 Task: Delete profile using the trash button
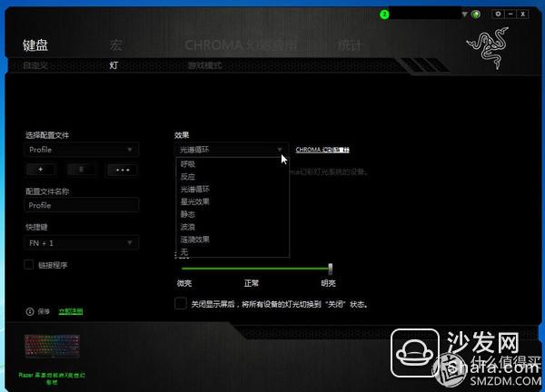coord(82,170)
